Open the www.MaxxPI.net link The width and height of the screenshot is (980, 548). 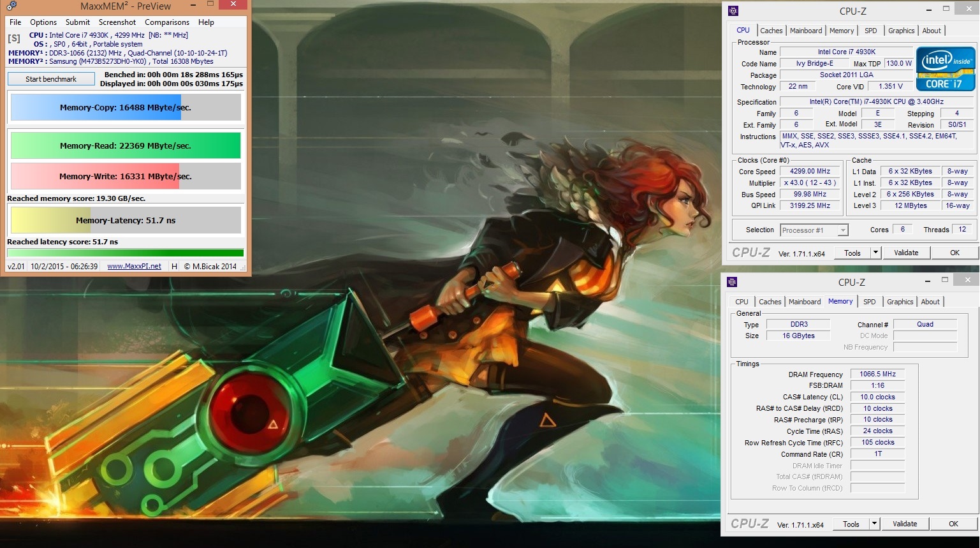134,266
